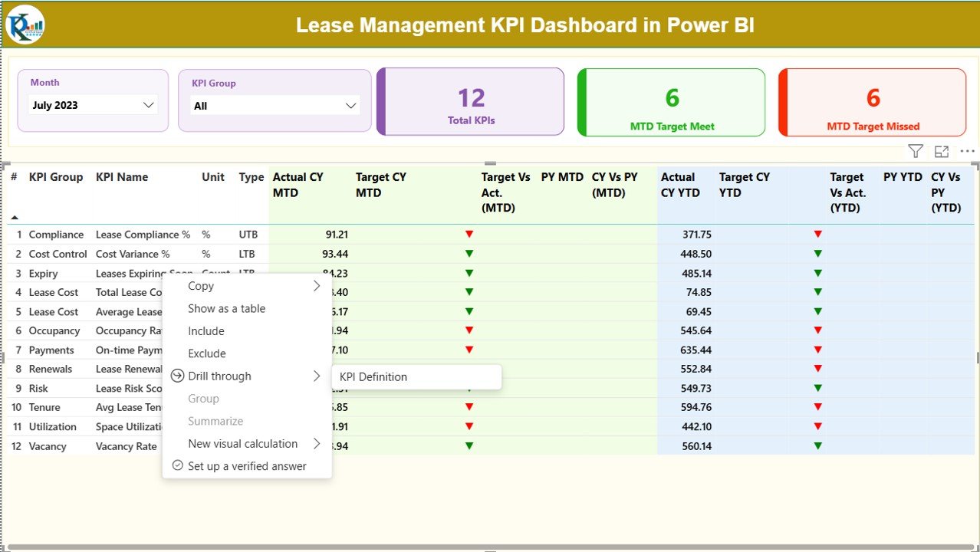
Task: Click the more options ellipsis on the table visual
Action: coord(967,151)
